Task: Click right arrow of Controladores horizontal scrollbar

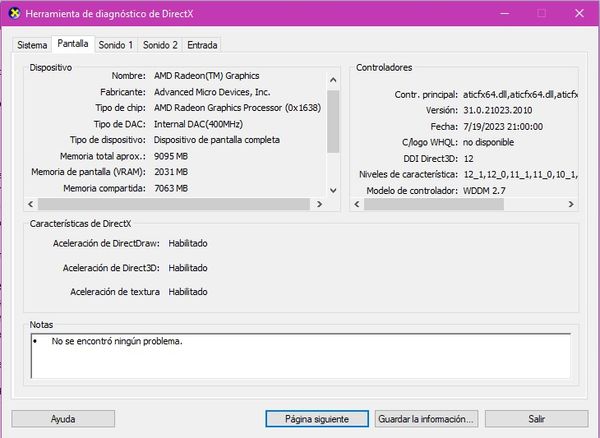Action: point(571,204)
